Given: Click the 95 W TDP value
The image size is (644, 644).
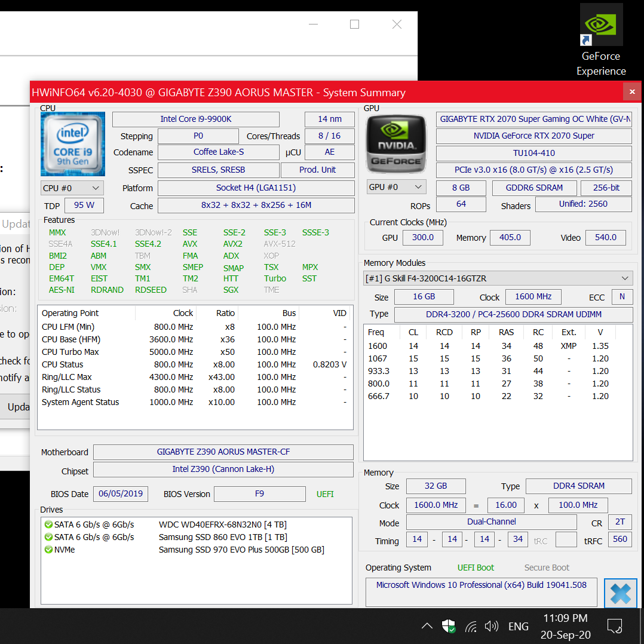Looking at the screenshot, I should (x=84, y=206).
